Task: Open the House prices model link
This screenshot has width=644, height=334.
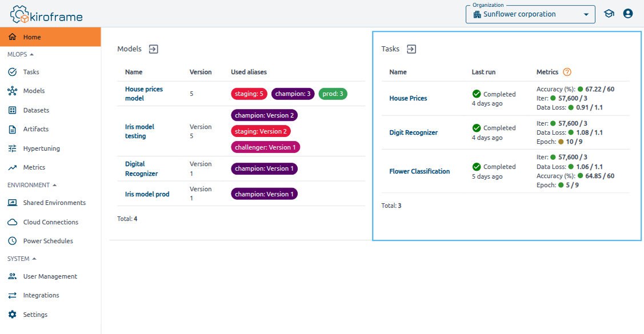Action: tap(143, 94)
